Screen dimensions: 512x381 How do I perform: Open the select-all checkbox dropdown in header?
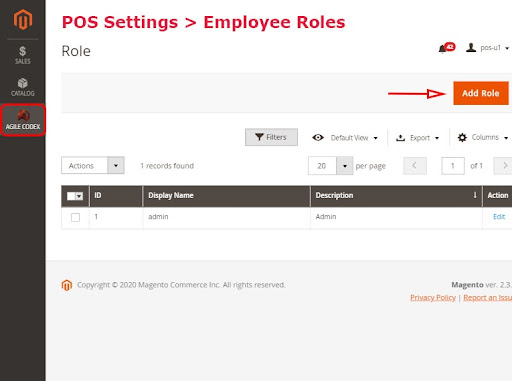[x=75, y=196]
